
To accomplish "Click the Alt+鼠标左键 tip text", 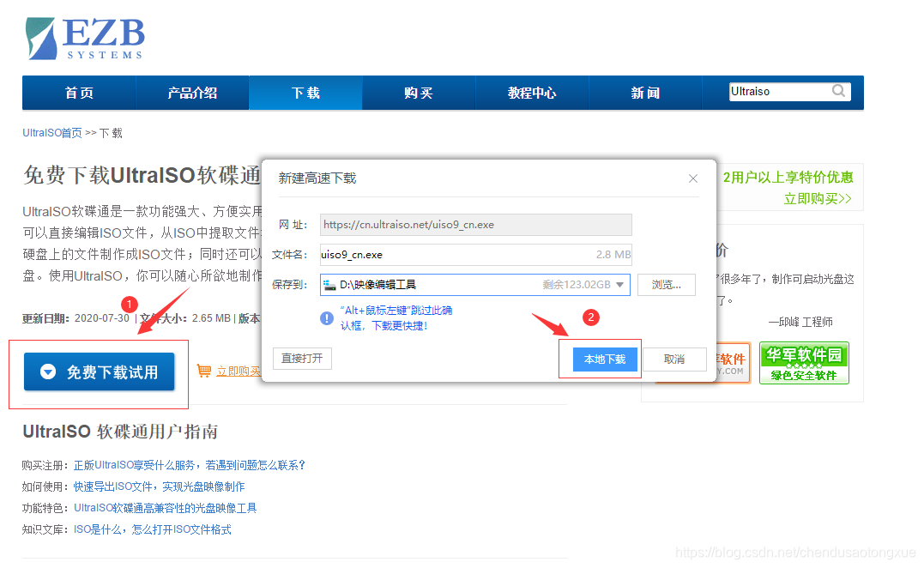I will [396, 317].
